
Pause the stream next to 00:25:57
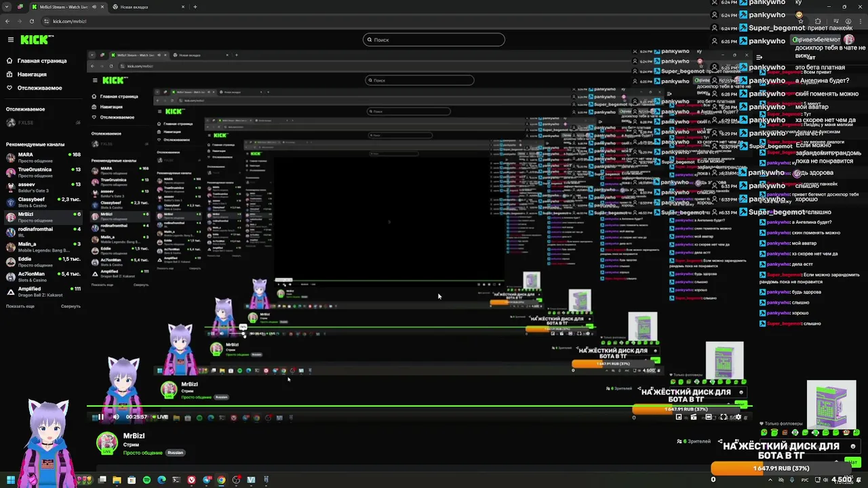(101, 417)
